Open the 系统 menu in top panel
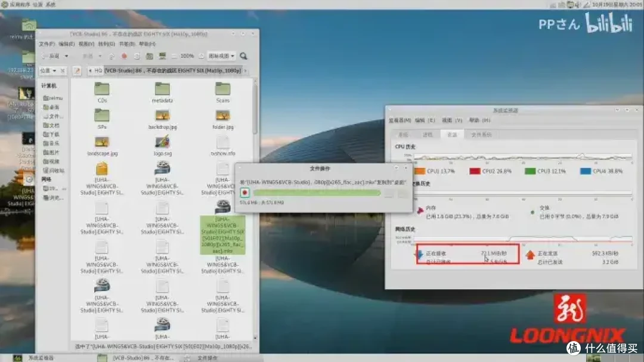The image size is (644, 362). coord(51,5)
